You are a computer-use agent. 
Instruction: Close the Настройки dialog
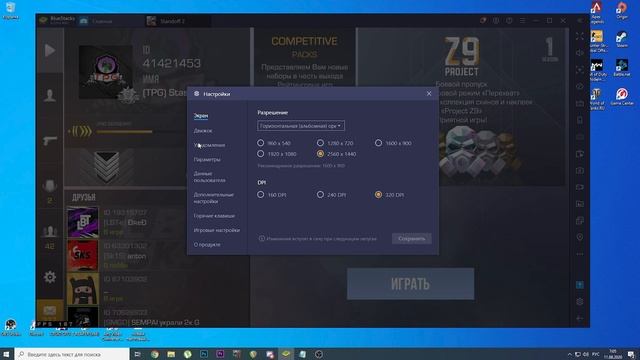(429, 94)
